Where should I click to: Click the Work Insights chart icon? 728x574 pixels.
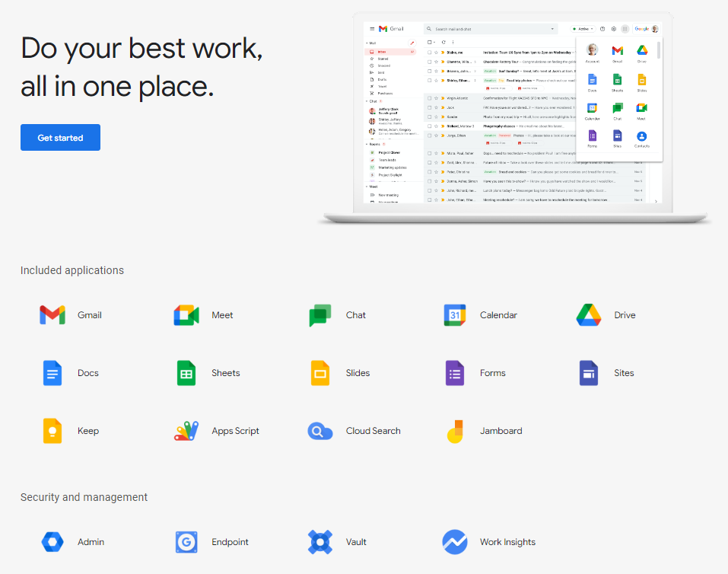(x=455, y=542)
